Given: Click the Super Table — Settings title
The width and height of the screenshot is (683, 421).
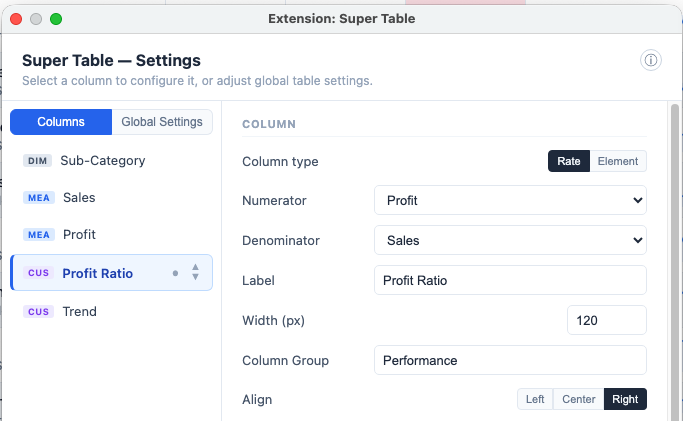Looking at the screenshot, I should click(x=112, y=61).
